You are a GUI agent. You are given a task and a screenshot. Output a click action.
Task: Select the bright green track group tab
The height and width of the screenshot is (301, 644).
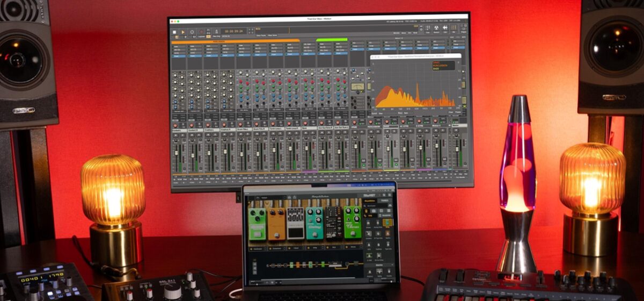click(332, 39)
